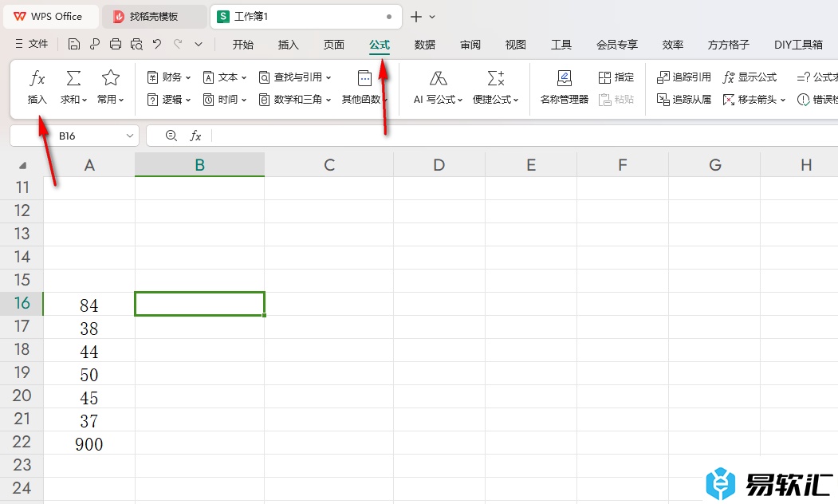Select the 工作簿1 workbook tab
838x504 pixels.
305,17
